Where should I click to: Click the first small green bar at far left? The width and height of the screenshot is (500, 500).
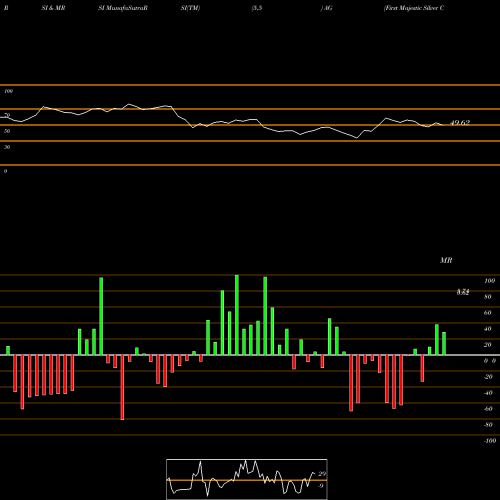[x=8, y=351]
